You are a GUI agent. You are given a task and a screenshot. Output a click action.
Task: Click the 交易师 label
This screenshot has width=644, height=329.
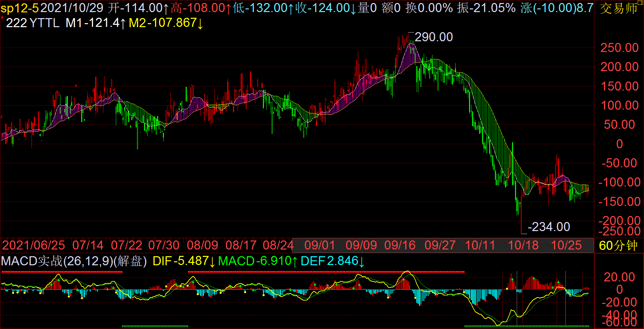coord(618,9)
